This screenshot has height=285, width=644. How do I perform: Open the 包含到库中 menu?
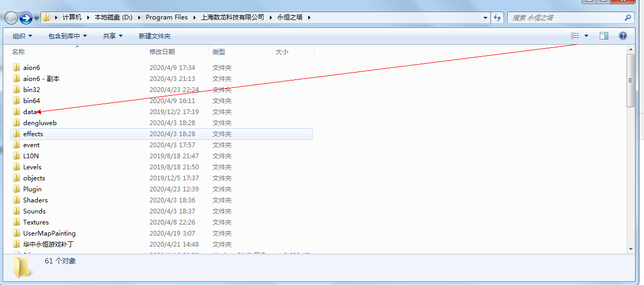coord(67,36)
